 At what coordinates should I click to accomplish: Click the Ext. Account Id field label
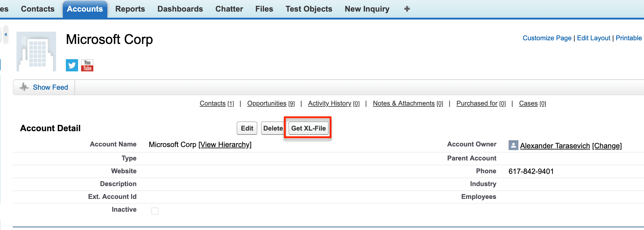point(112,197)
